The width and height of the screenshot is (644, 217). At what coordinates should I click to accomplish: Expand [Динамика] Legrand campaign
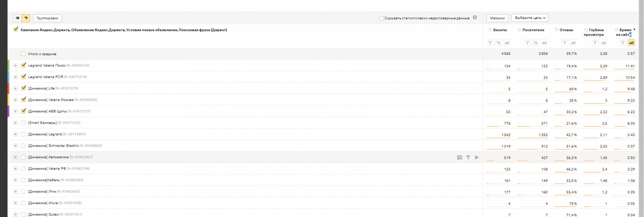tap(15, 134)
